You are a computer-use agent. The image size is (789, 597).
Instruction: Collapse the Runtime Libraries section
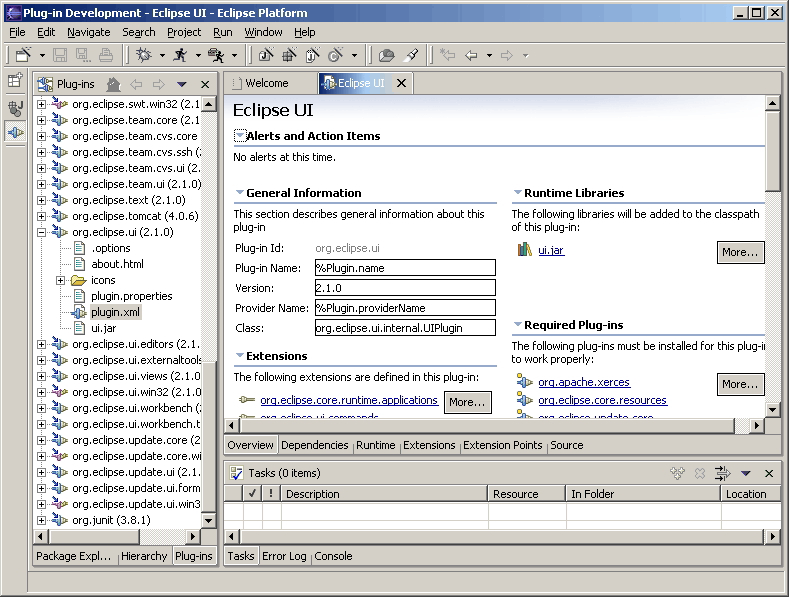[517, 192]
